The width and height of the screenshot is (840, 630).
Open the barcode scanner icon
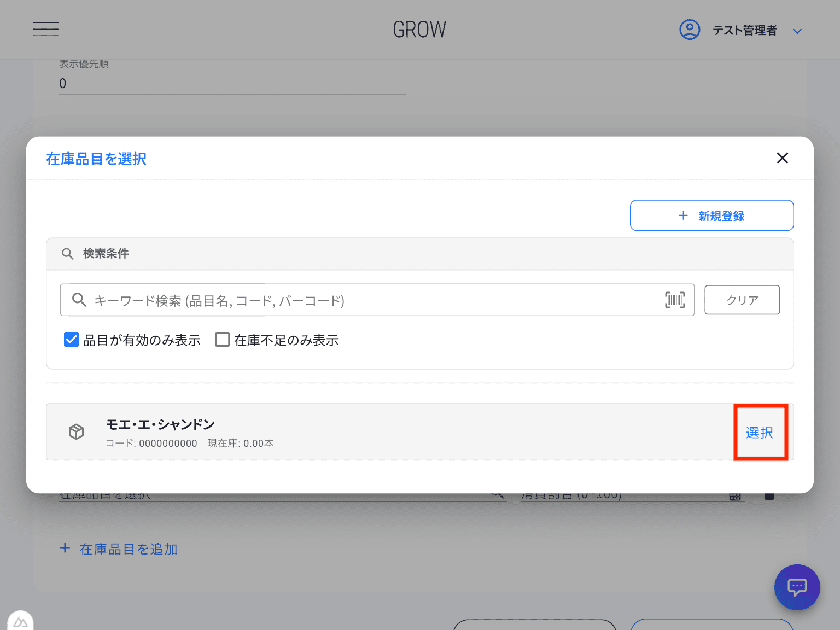tap(675, 300)
